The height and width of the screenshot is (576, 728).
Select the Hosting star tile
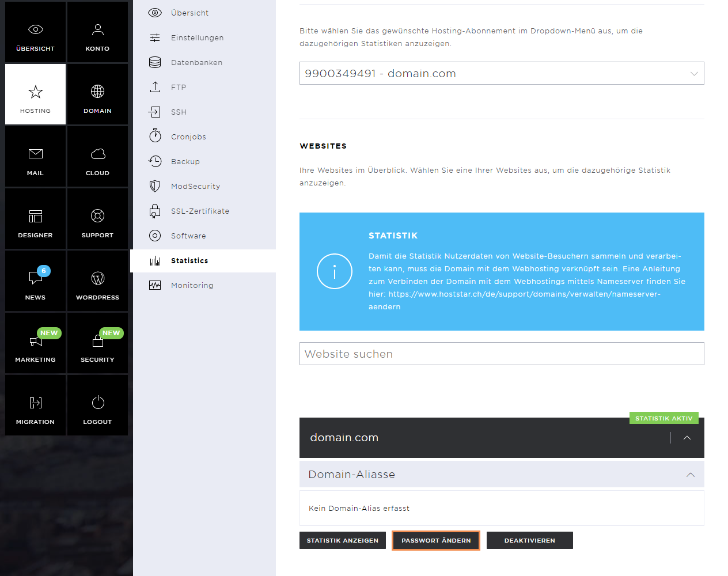(x=36, y=94)
